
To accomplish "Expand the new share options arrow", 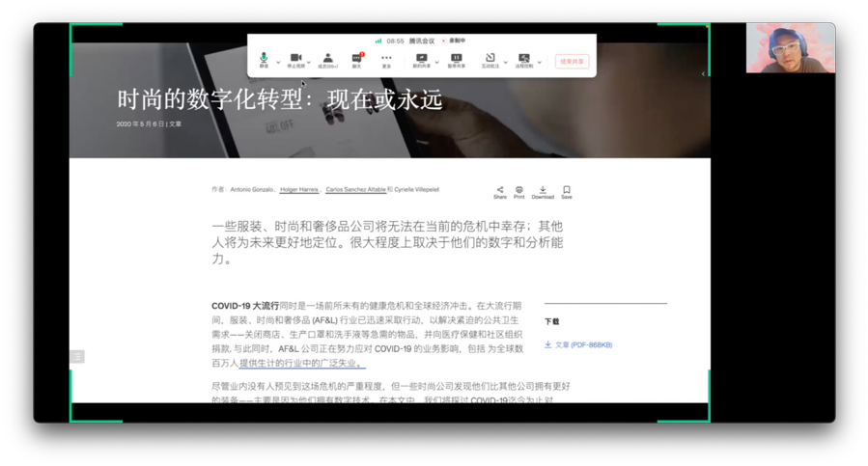I will [x=436, y=62].
